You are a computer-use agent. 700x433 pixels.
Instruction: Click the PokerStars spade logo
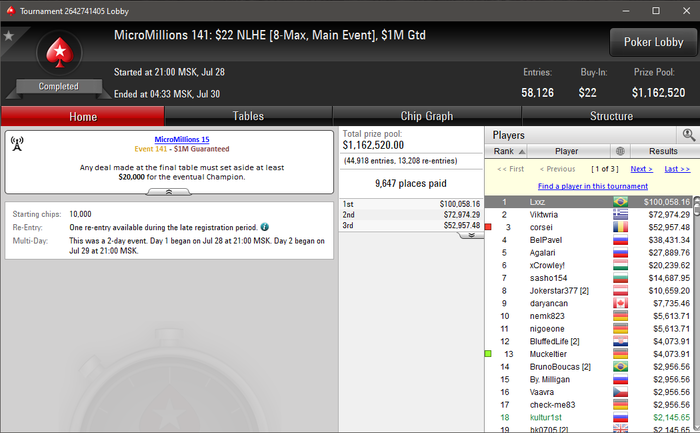(59, 53)
